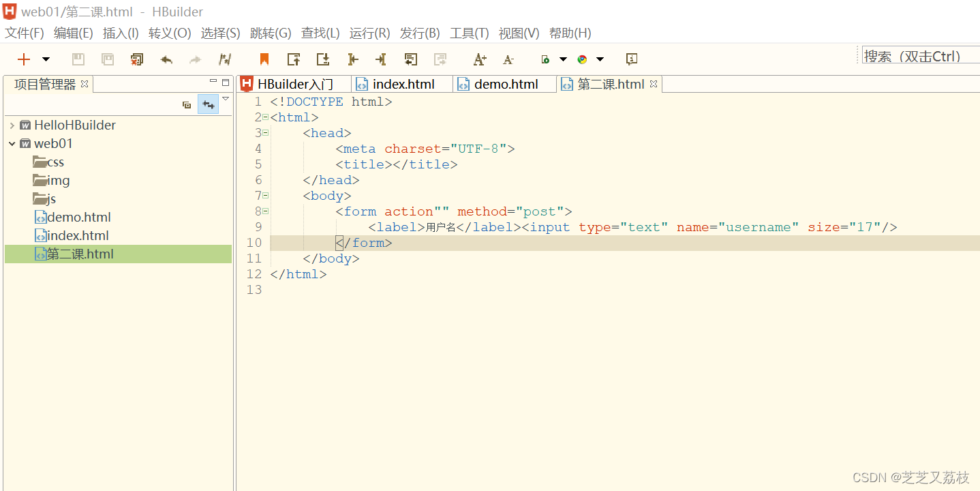Switch to the demo.html editor tab

[x=506, y=84]
